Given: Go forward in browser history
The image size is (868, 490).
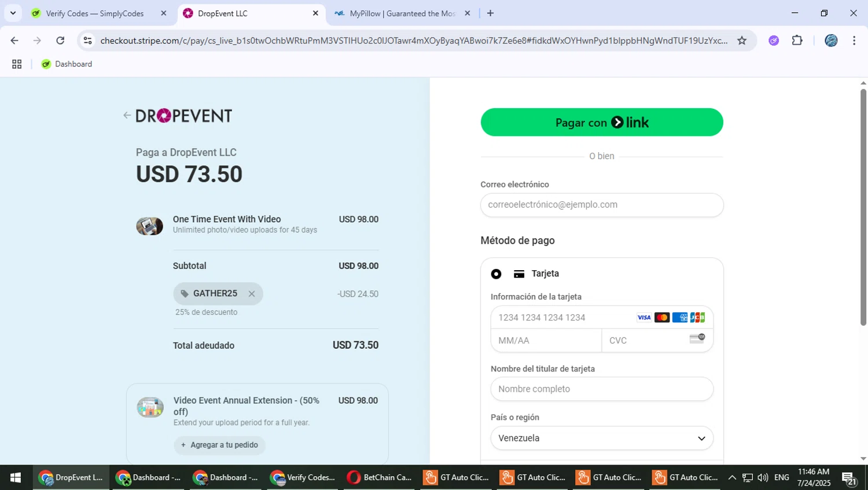Looking at the screenshot, I should [37, 40].
